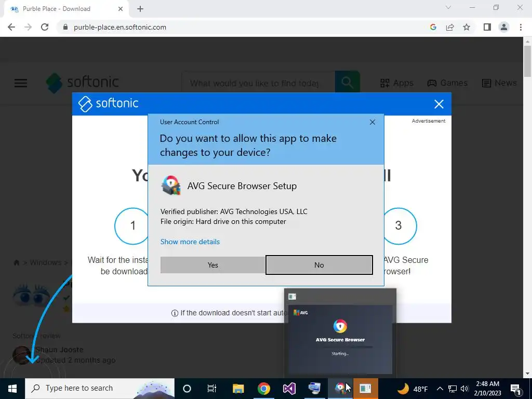Click the Google icon in address bar

click(433, 27)
